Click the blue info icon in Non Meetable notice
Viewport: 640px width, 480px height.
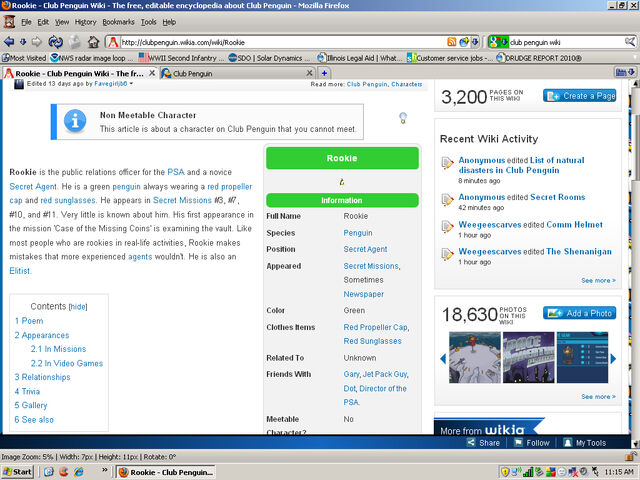tap(75, 121)
